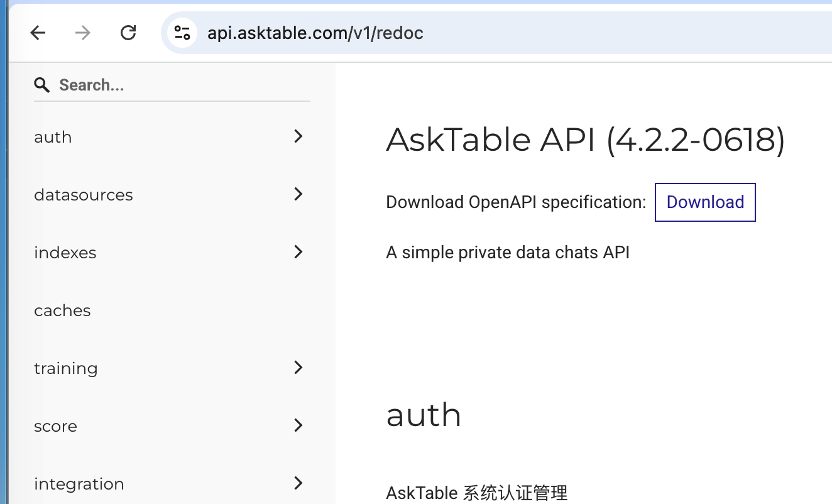Open the datasources section in sidebar
The width and height of the screenshot is (832, 504).
(x=172, y=195)
